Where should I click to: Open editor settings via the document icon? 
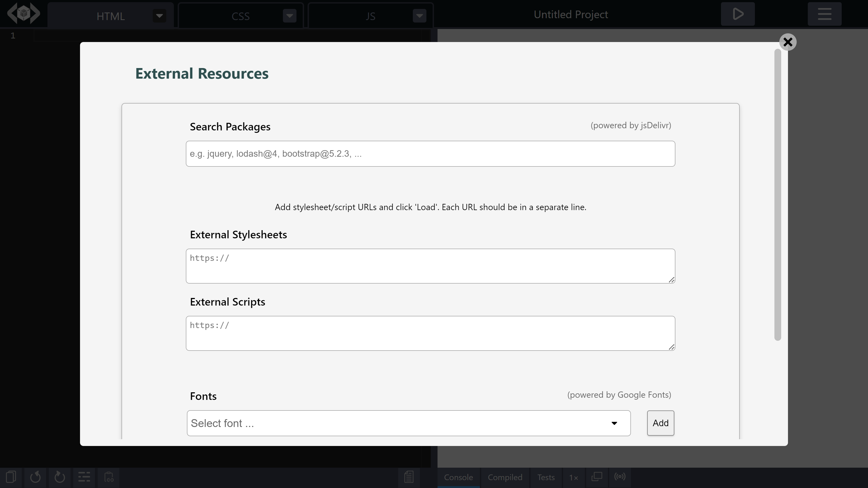pyautogui.click(x=409, y=477)
